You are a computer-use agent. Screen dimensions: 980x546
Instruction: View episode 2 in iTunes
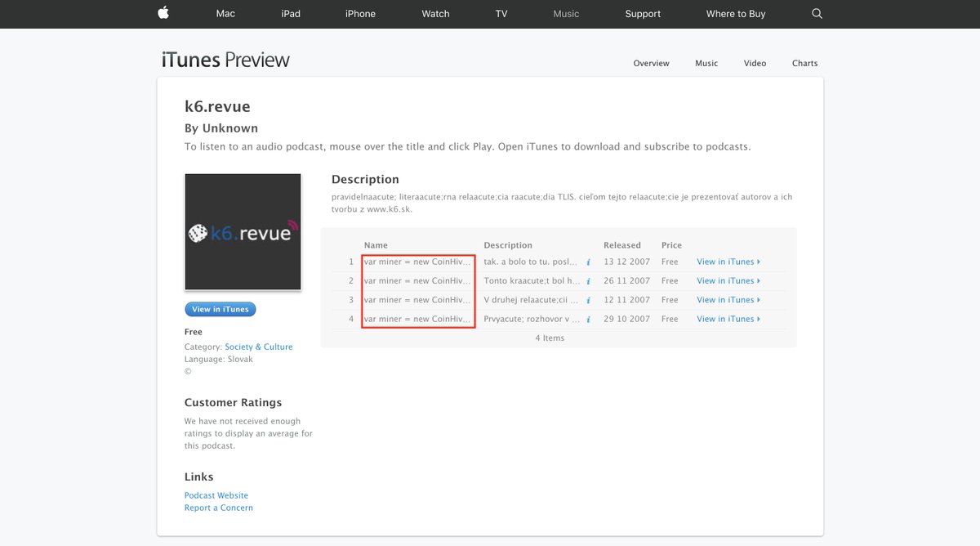[728, 280]
